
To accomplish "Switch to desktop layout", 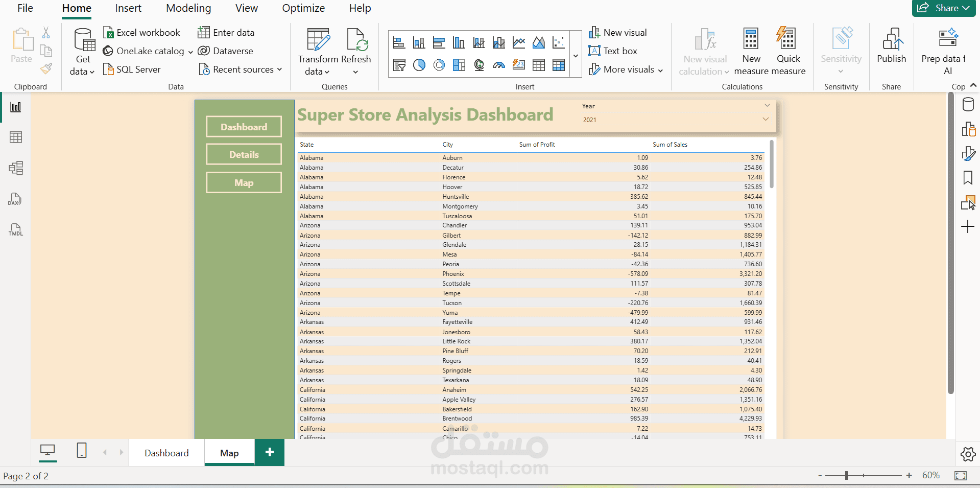I will click(47, 450).
